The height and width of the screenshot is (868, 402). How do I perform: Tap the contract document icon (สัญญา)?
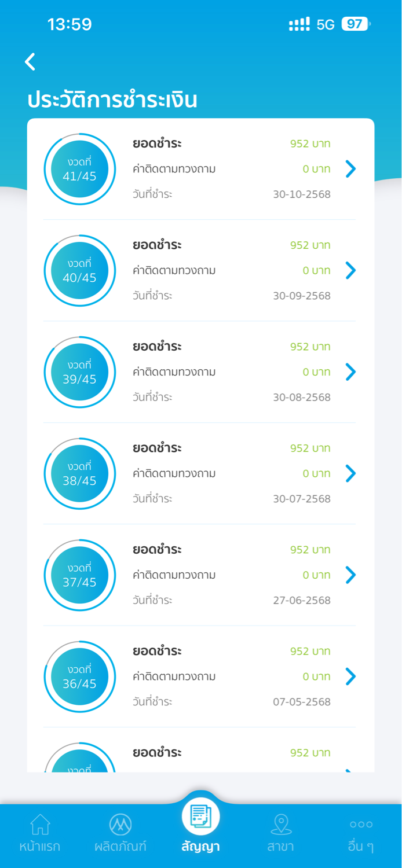pyautogui.click(x=200, y=816)
